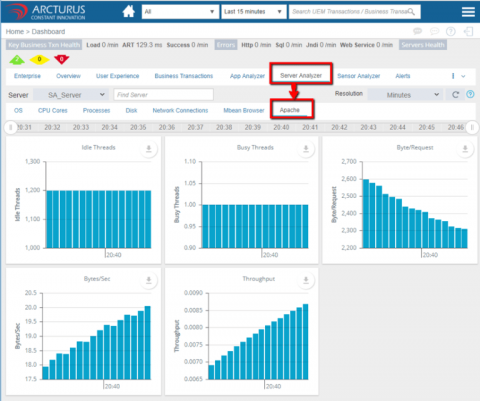
Task: Open the Disk sub-tab
Action: pos(131,110)
